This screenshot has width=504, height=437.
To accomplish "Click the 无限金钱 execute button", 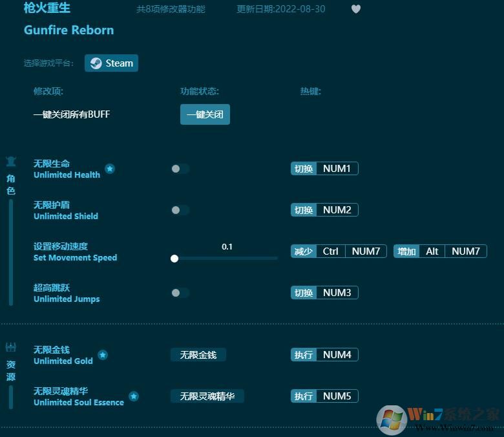I will [198, 355].
